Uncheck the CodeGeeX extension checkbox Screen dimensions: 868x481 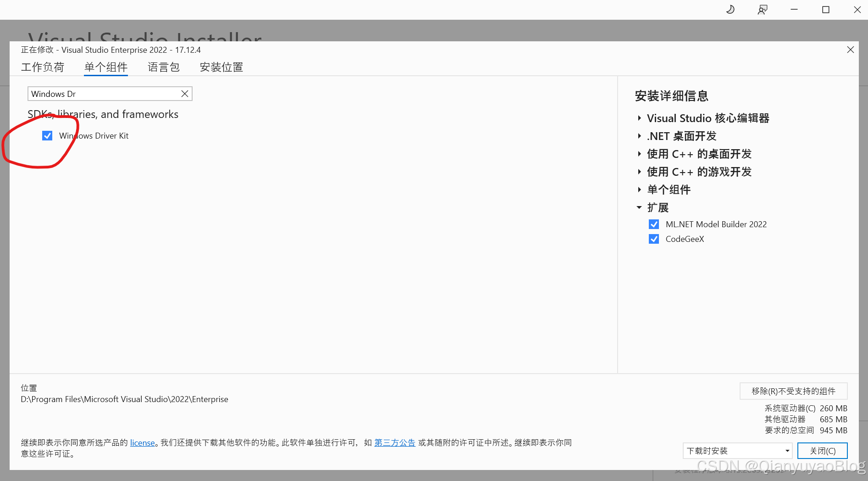654,239
